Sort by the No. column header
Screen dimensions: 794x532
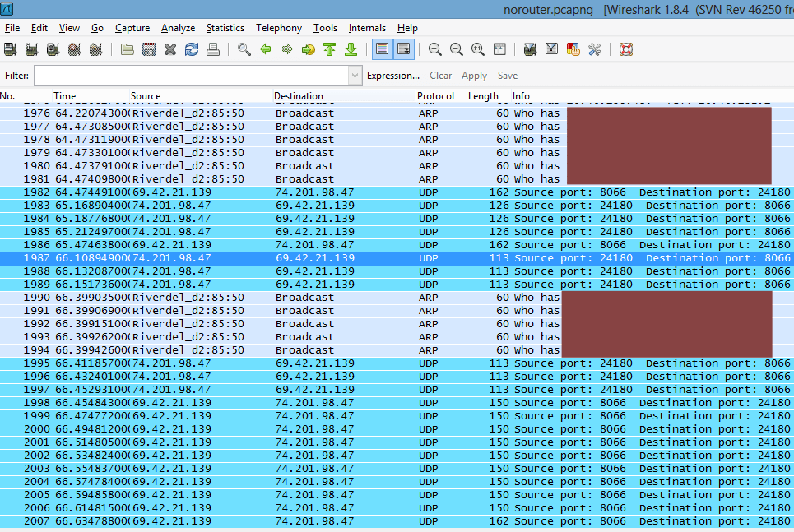click(x=26, y=95)
